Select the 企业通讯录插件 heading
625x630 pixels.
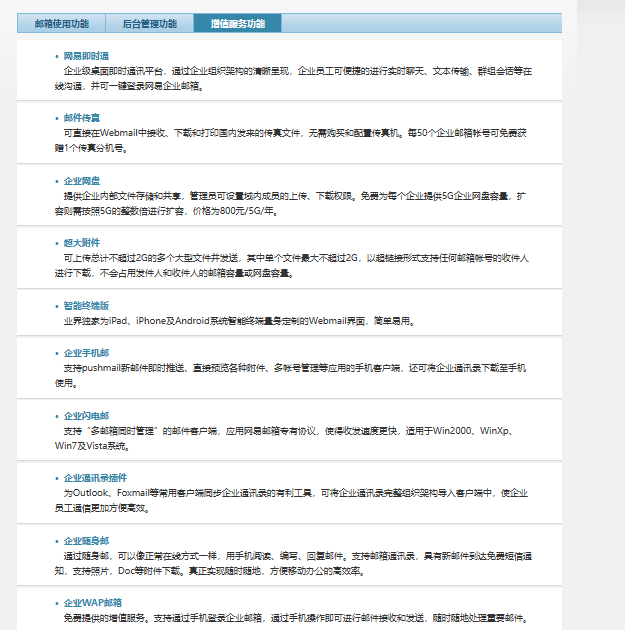click(x=96, y=478)
